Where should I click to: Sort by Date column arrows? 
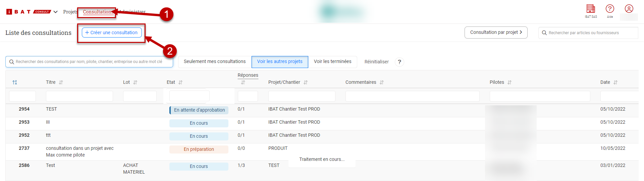tap(615, 82)
